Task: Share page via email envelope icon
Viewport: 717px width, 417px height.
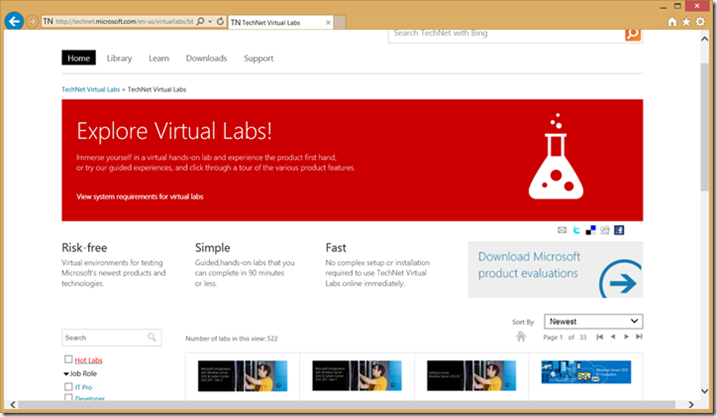Action: point(562,230)
